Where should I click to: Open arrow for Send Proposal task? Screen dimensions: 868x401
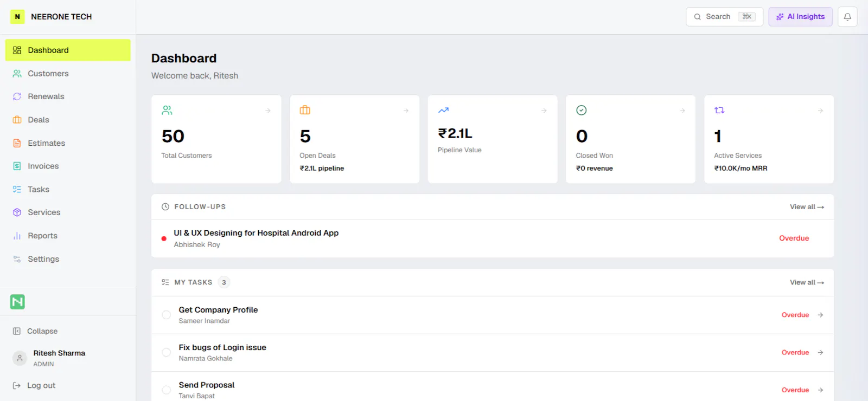pyautogui.click(x=820, y=390)
